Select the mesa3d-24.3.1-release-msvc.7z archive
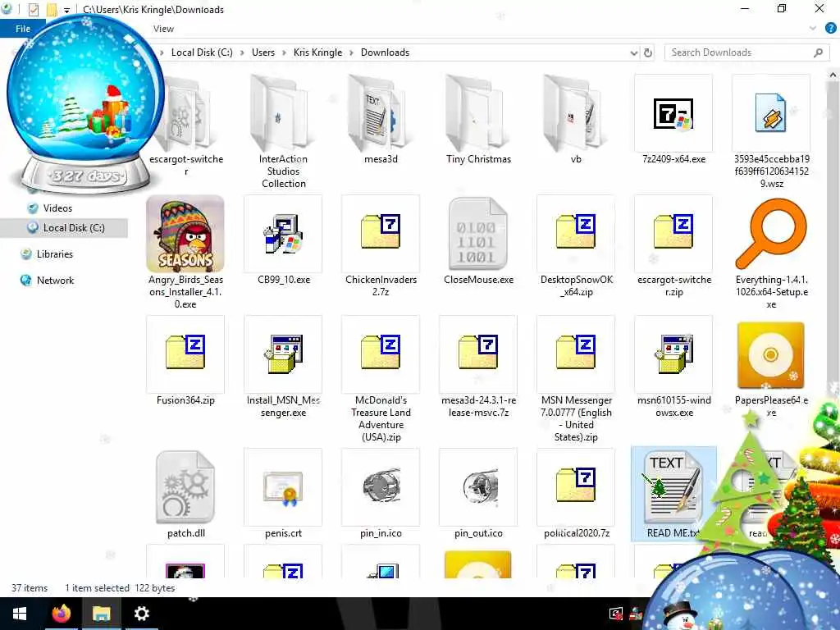 tap(478, 367)
